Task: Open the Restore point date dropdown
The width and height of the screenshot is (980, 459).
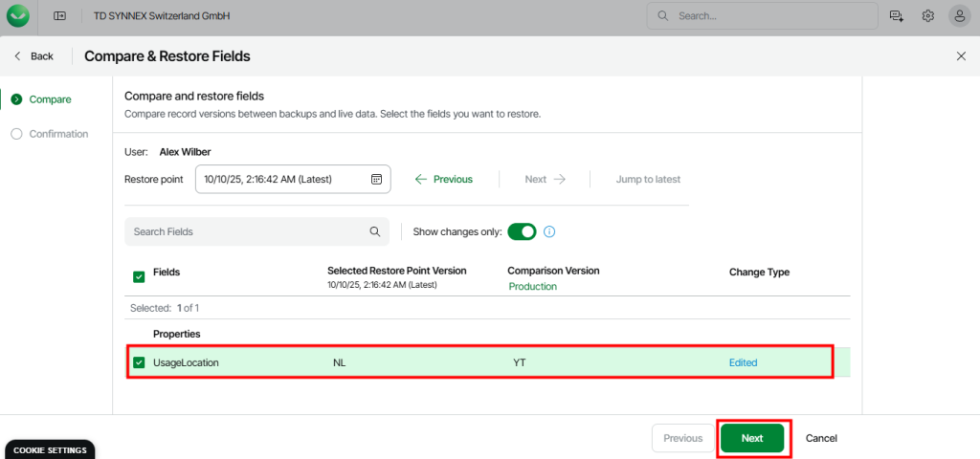Action: pos(282,179)
